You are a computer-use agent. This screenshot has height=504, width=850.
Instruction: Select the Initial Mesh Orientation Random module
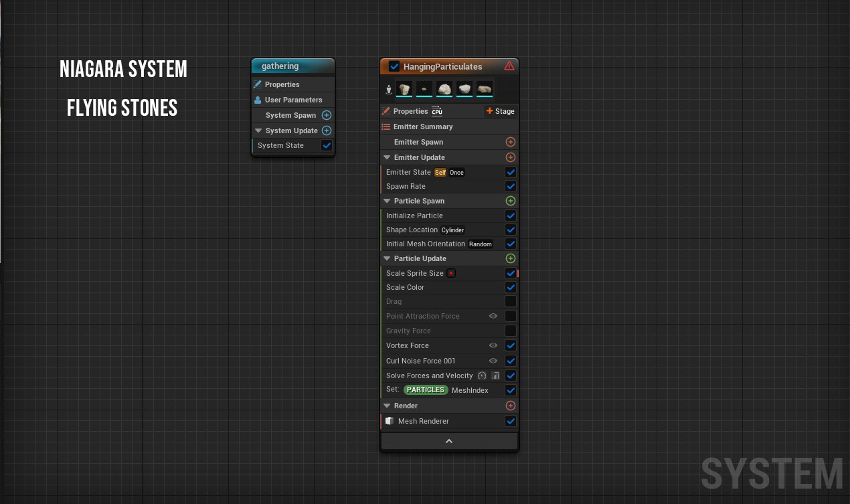click(449, 244)
